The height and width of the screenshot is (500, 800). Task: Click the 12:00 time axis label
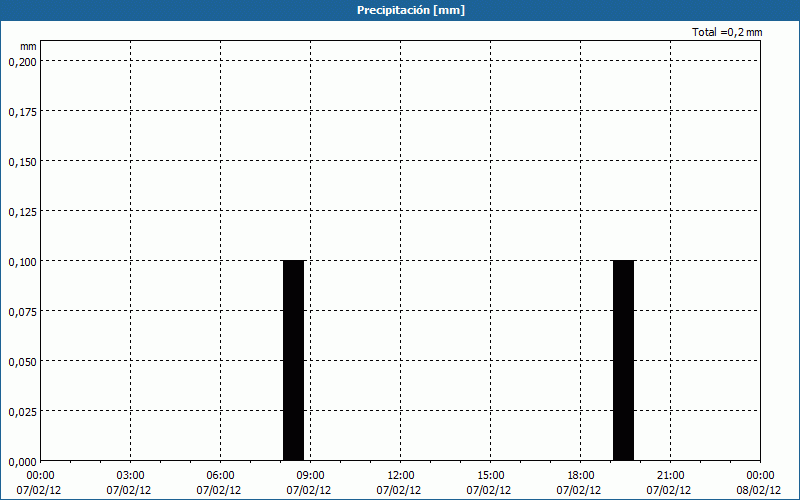(401, 476)
